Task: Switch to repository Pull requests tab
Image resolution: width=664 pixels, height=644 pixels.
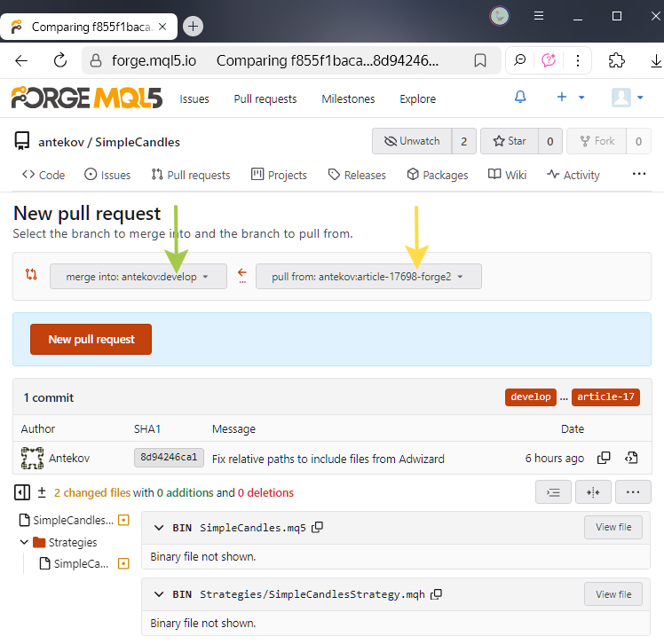Action: click(191, 175)
